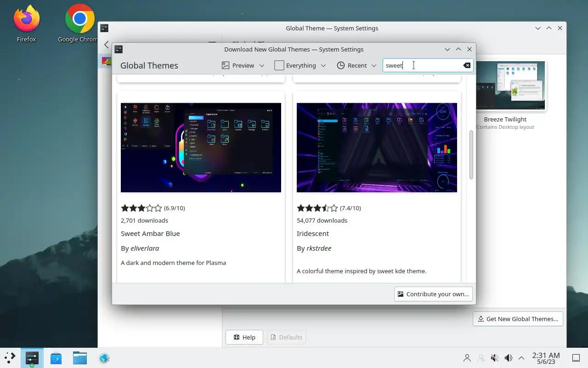Select the Breeze Twilight theme thumbnail
Screen dimensions: 588x368
pos(510,86)
